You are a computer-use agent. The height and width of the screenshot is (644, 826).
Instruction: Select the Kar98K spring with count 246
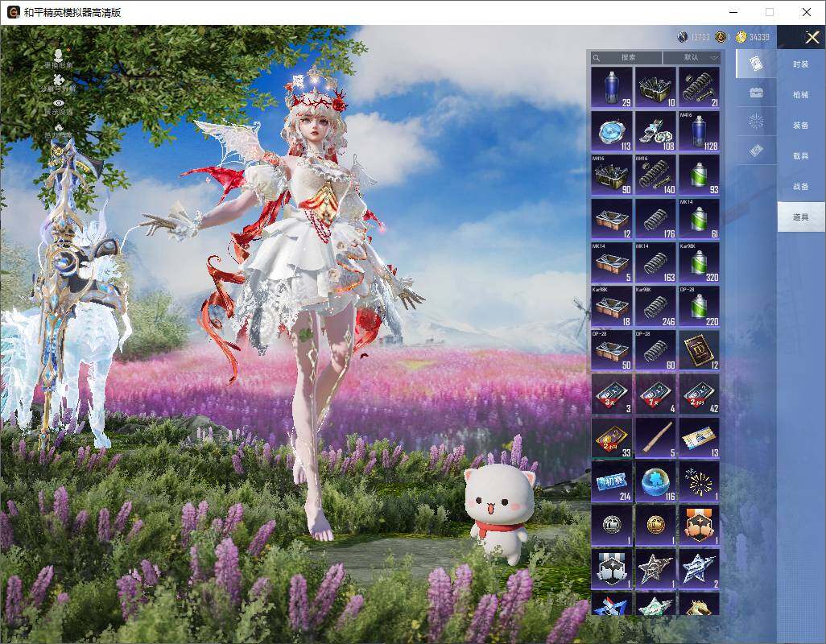pos(655,307)
